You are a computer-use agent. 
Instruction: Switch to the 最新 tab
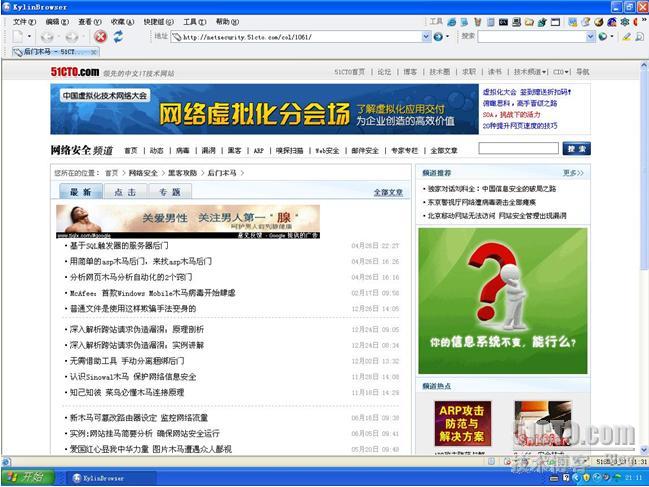click(x=81, y=192)
